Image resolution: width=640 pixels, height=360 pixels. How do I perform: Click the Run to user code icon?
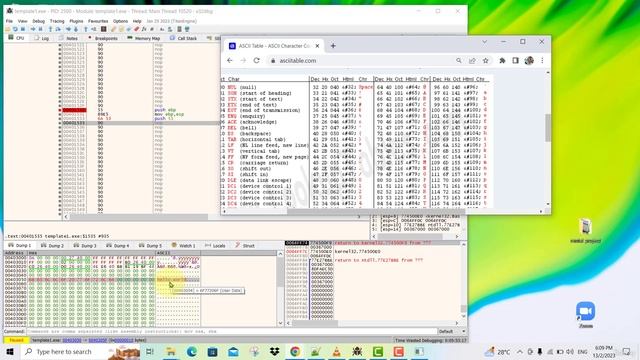(x=93, y=29)
